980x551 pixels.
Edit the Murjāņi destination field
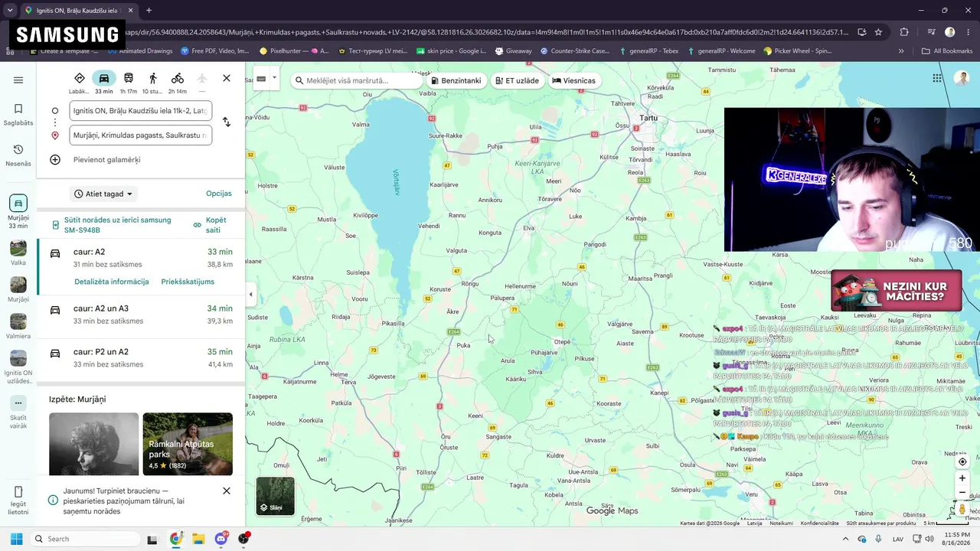point(140,135)
